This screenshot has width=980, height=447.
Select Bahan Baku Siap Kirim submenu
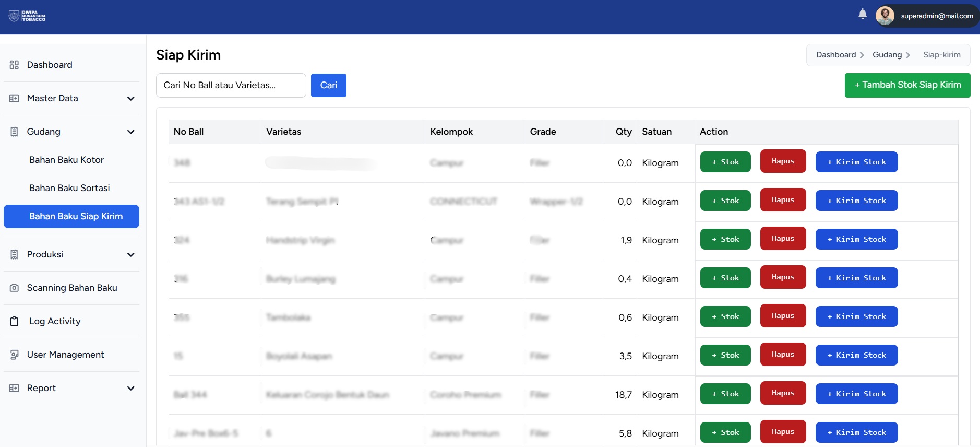pos(71,216)
